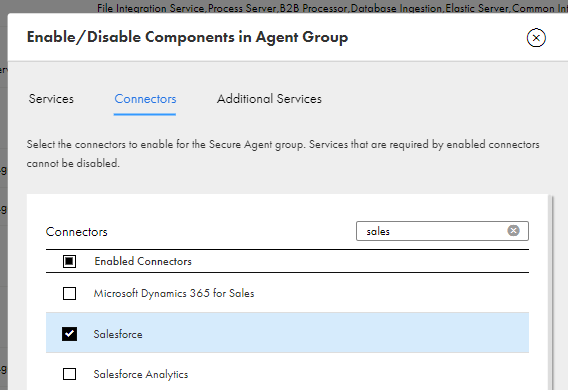Select the Microsoft Dynamics 365 for Sales label
568x390 pixels.
pos(174,293)
